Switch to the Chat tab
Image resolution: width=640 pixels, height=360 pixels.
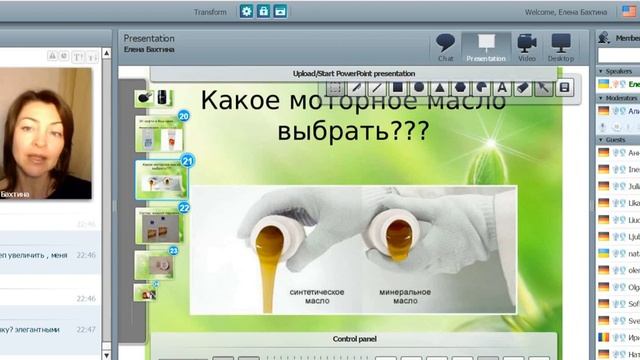pos(445,48)
